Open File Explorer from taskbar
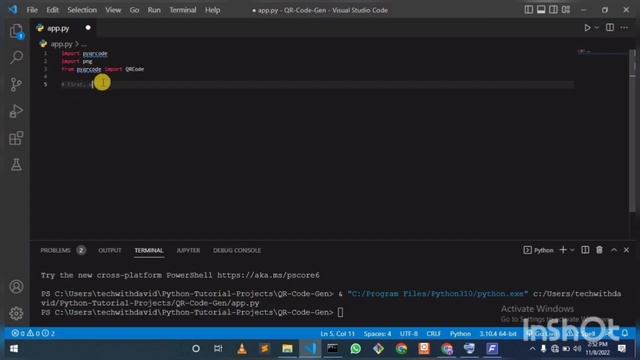Viewport: 640px width, 360px height. point(287,349)
